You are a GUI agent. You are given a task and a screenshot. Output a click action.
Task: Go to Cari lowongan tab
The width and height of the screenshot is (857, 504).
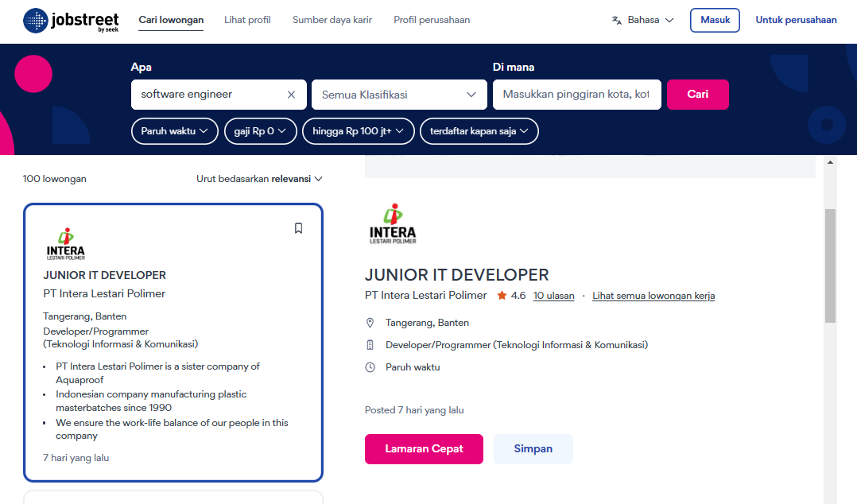click(x=171, y=20)
